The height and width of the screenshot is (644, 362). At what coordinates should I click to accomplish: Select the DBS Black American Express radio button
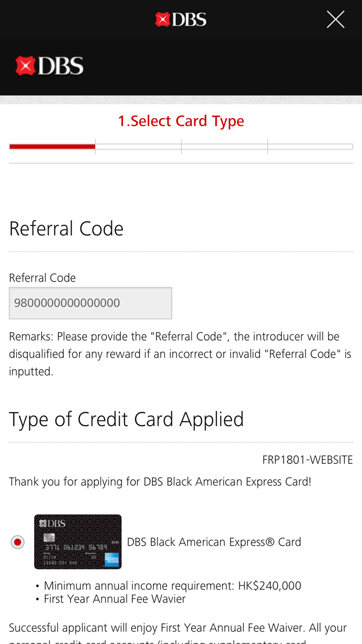click(18, 542)
